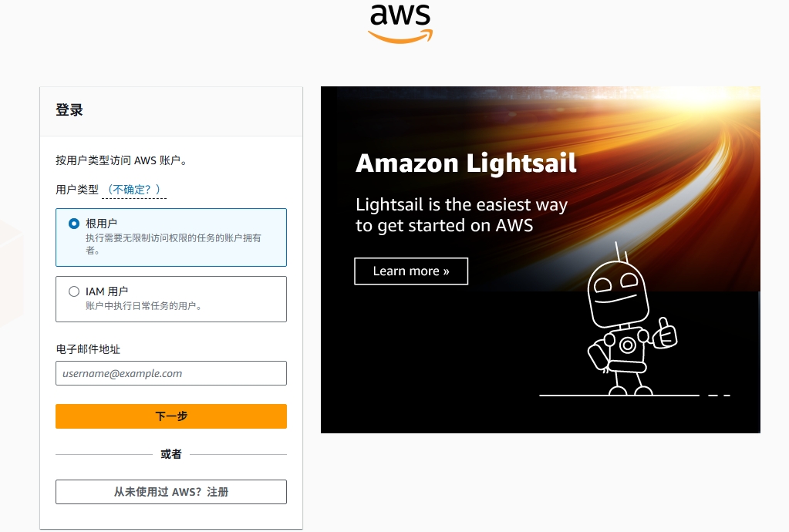Click the IAM 用户 option card description

click(x=143, y=306)
